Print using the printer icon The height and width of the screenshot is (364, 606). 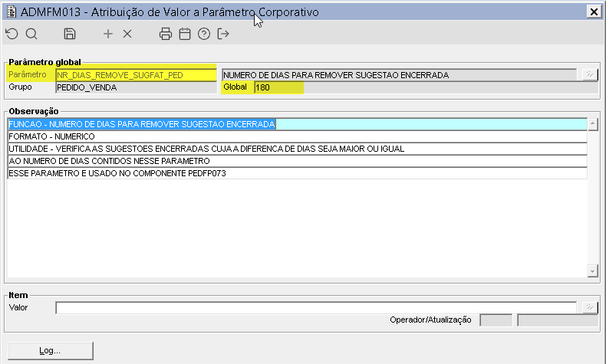pyautogui.click(x=166, y=34)
